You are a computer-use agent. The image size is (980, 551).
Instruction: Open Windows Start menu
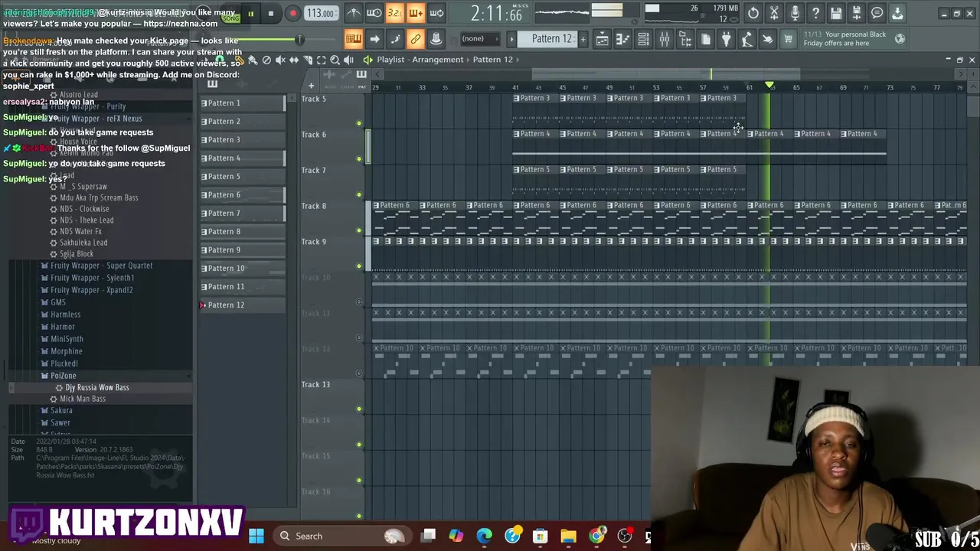[256, 536]
